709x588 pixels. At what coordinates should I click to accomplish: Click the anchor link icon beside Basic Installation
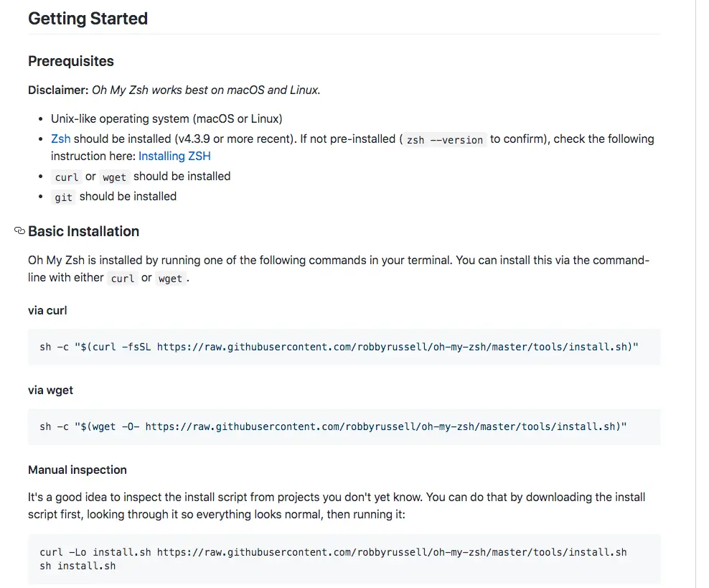(19, 231)
